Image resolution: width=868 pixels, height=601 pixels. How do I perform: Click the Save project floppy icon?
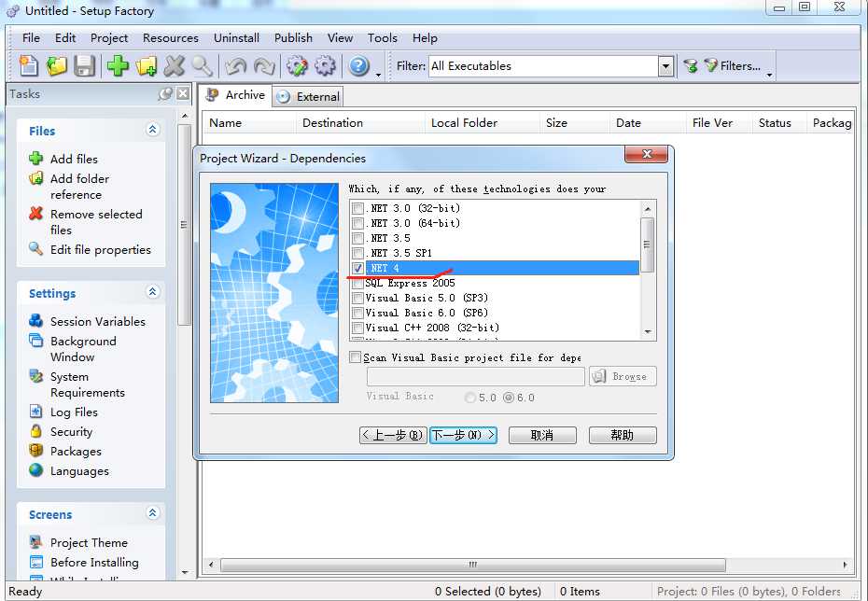(x=85, y=66)
